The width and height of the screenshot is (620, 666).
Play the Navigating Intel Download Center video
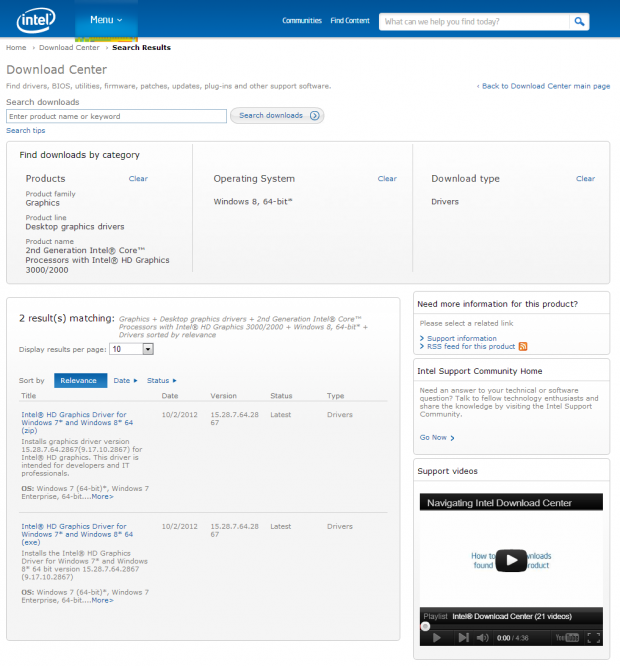(x=511, y=560)
